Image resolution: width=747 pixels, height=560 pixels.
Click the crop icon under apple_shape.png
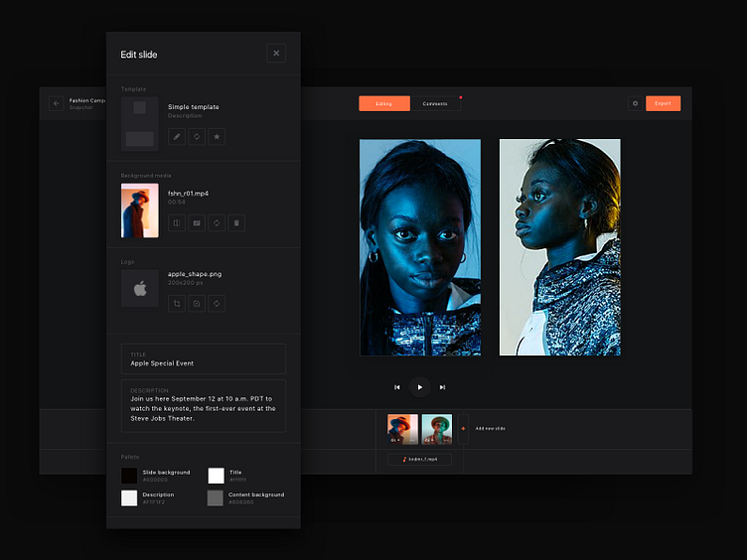tap(177, 304)
